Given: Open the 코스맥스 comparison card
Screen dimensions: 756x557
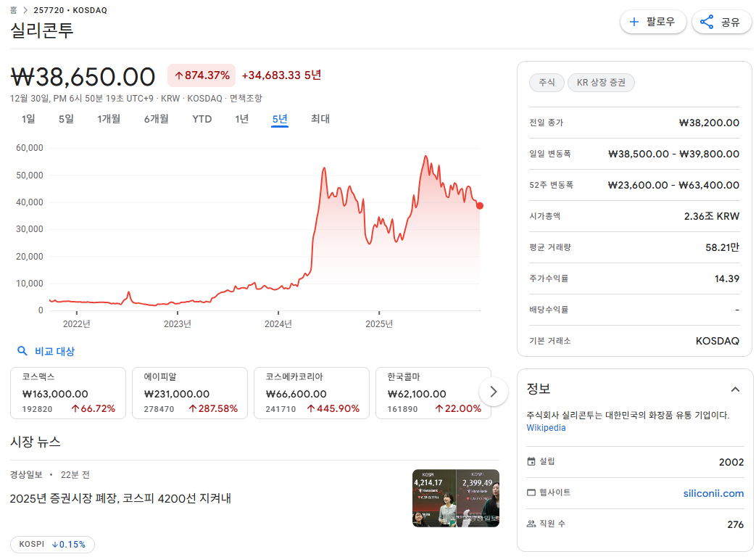Looking at the screenshot, I should pos(68,393).
